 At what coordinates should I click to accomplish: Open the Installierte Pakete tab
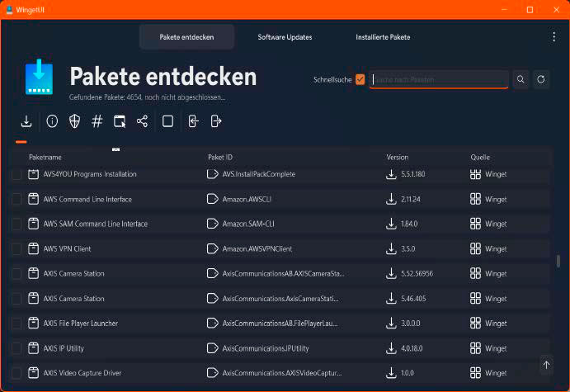coord(383,37)
